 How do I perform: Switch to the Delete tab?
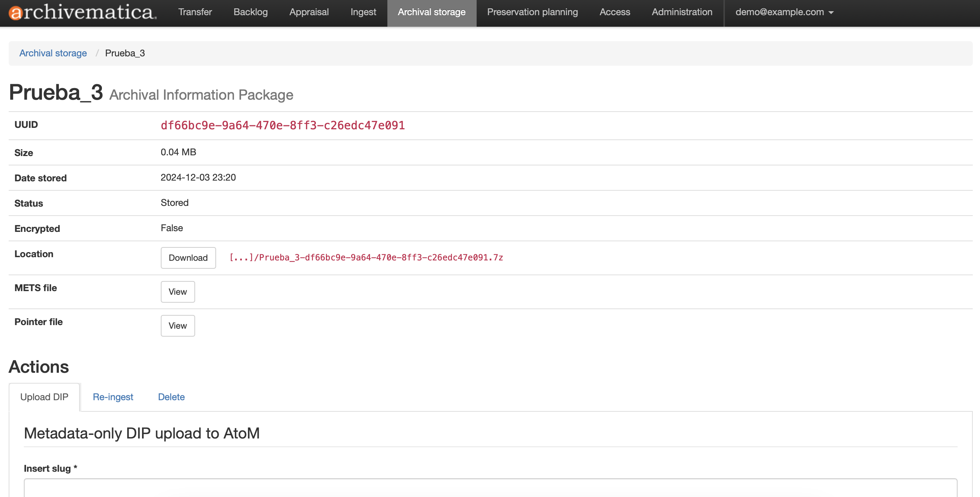tap(171, 397)
